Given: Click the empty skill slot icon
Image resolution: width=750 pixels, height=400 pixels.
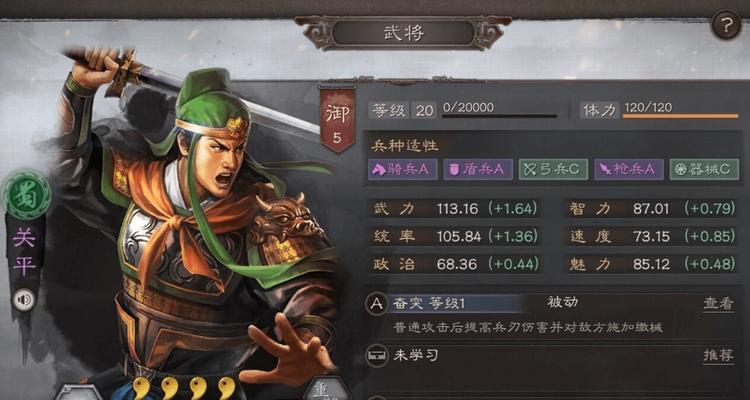Looking at the screenshot, I should tap(377, 356).
